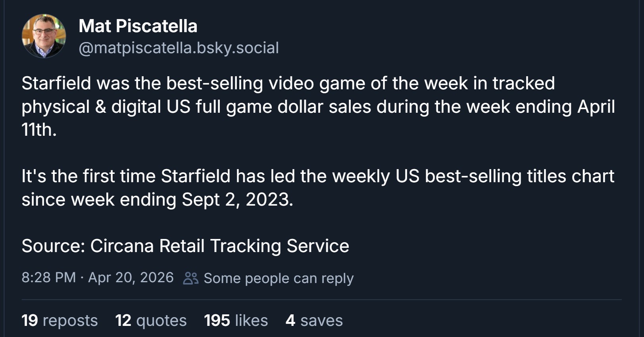Click the bold number 4 before saves
Viewport: 644px width, 337px height.
pos(290,320)
